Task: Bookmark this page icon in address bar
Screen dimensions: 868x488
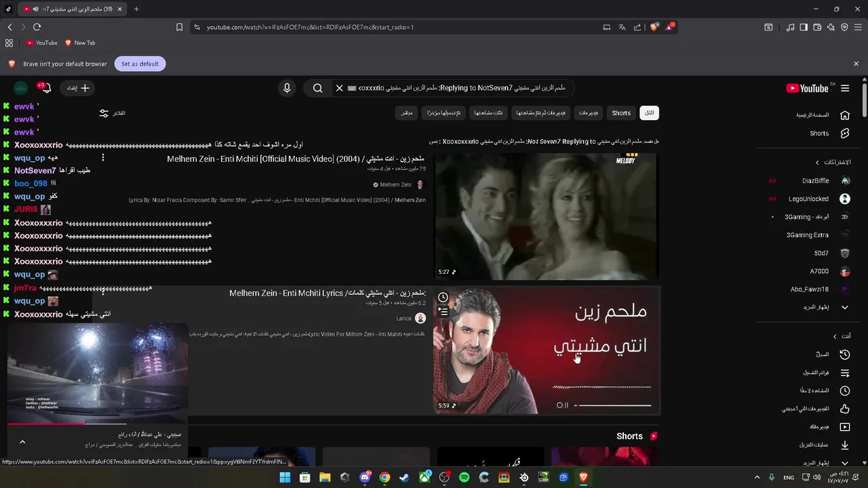Action: pyautogui.click(x=179, y=27)
